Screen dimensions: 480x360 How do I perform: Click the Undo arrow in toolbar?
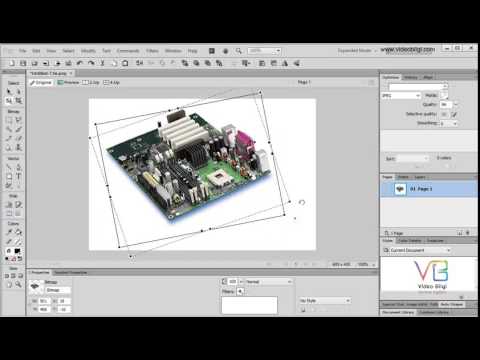(80, 63)
